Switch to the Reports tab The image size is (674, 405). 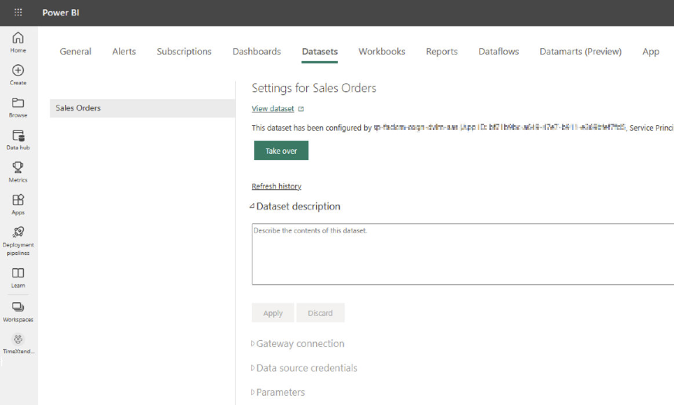click(x=442, y=51)
